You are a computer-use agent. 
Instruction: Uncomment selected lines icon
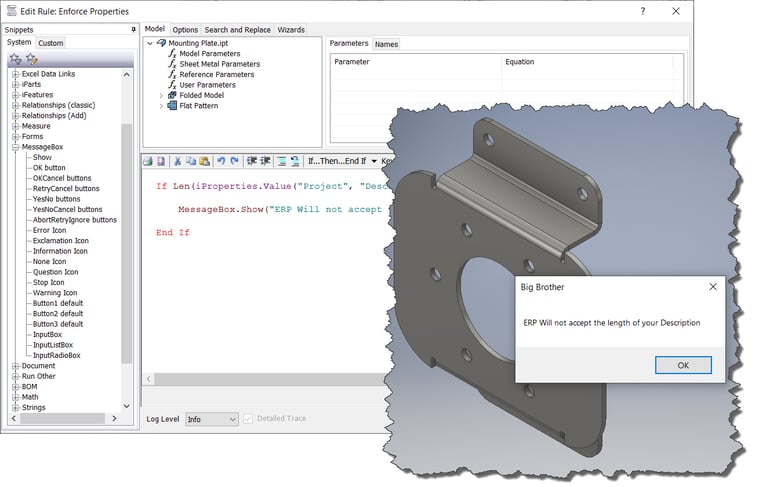pyautogui.click(x=295, y=161)
